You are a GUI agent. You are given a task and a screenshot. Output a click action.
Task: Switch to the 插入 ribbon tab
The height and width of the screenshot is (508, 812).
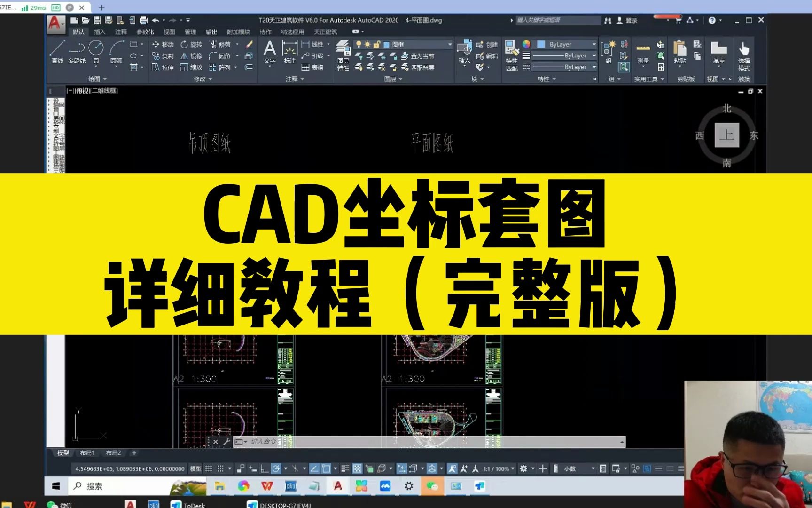100,32
